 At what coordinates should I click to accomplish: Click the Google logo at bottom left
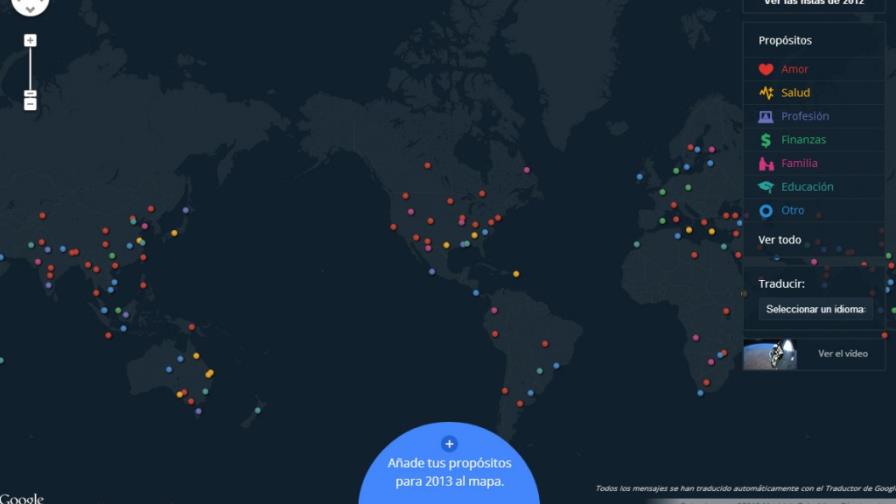(x=22, y=498)
